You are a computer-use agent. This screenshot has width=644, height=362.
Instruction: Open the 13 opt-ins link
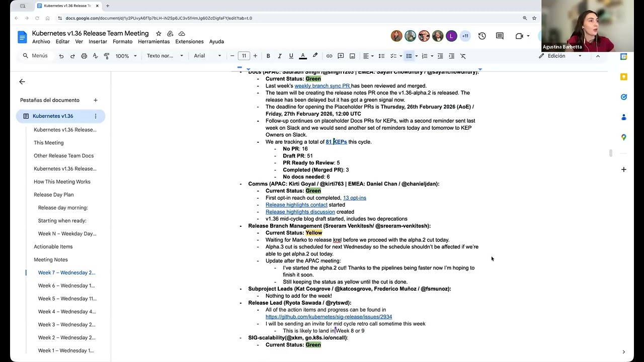click(355, 198)
